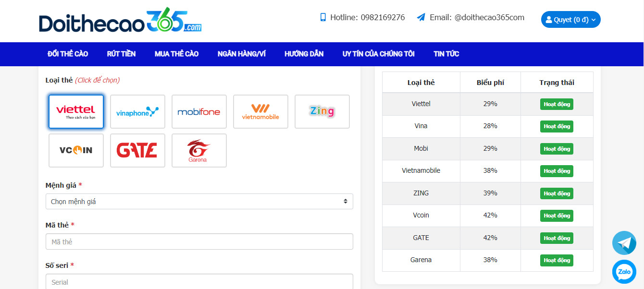Click the Vina cell in fee table
Viewport: 644px width, 289px height.
coord(421,126)
